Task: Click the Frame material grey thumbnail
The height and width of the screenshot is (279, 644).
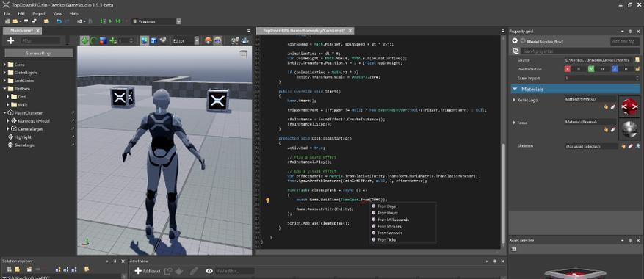Action: click(629, 129)
